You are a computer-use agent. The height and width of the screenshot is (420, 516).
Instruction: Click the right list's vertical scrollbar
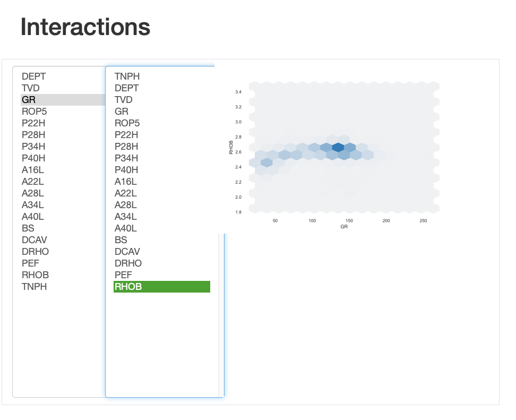221,319
